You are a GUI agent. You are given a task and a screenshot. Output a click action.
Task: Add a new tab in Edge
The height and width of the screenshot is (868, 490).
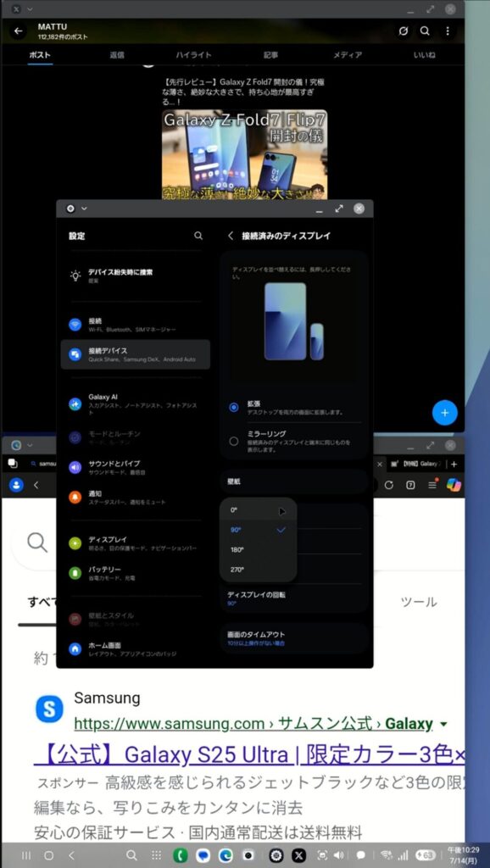point(454,464)
